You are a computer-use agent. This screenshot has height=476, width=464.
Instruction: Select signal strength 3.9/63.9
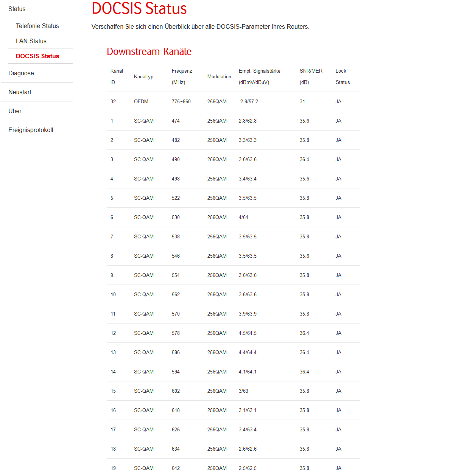click(x=248, y=314)
